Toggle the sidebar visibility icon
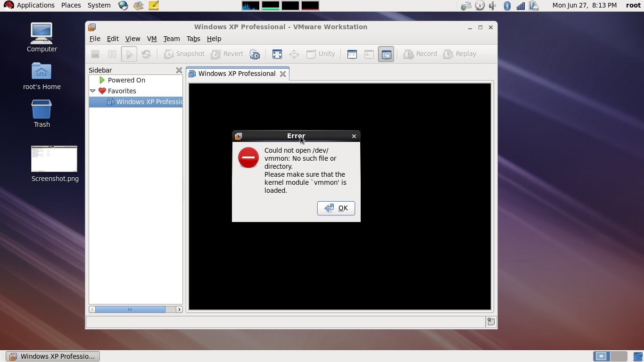 (x=352, y=54)
